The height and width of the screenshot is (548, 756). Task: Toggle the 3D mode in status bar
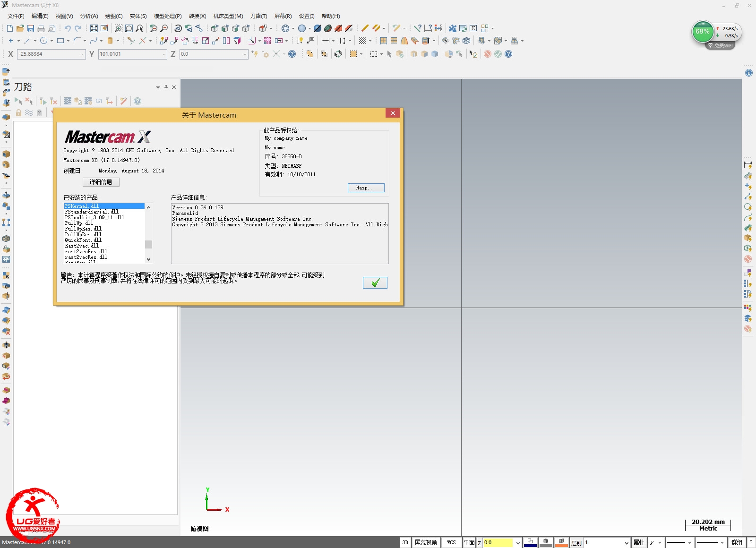pos(405,542)
